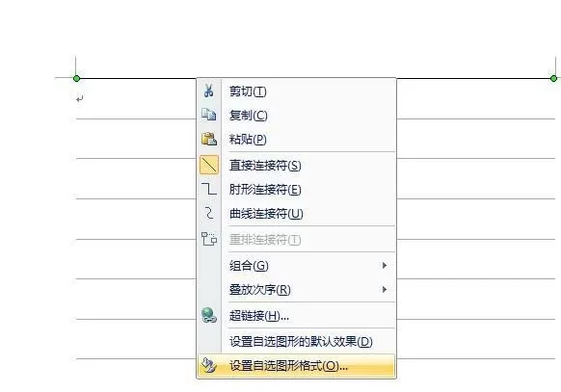Click the Copy pages icon

[x=208, y=115]
